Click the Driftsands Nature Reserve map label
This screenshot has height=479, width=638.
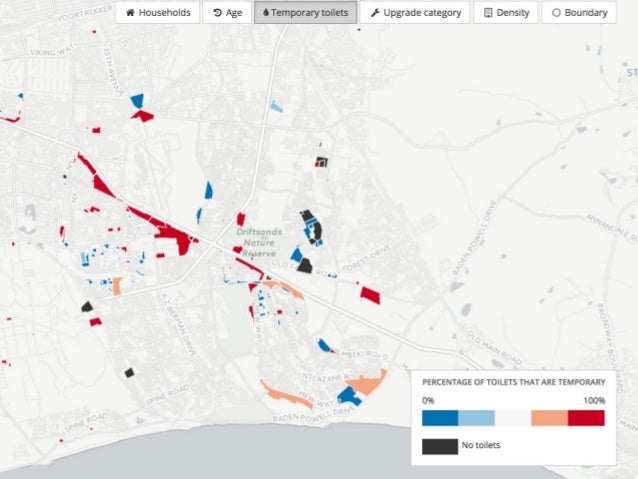click(259, 243)
